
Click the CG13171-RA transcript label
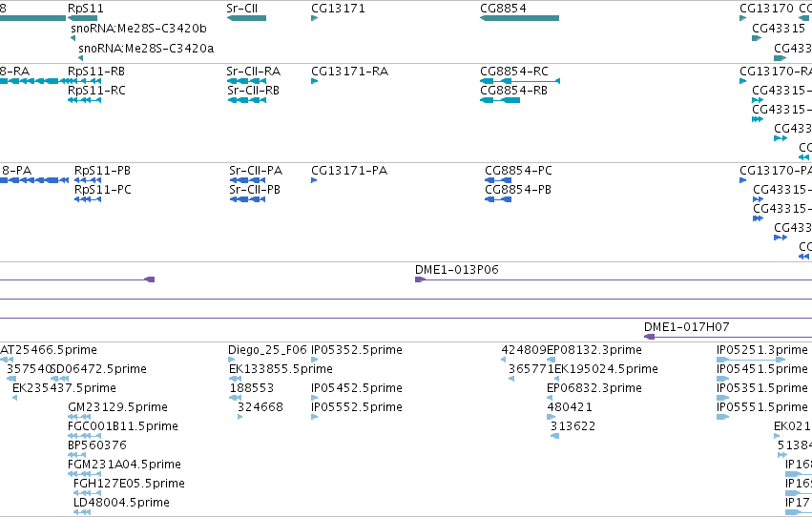(x=349, y=72)
